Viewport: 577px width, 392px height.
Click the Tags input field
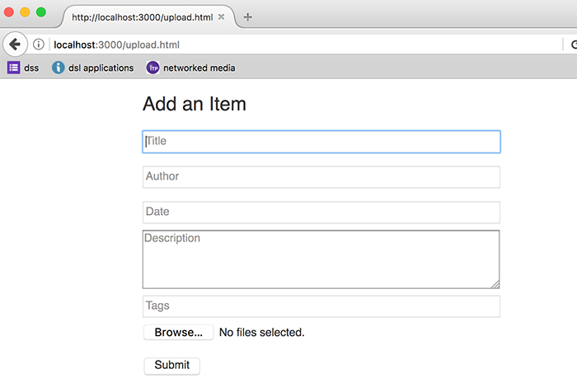coord(321,306)
